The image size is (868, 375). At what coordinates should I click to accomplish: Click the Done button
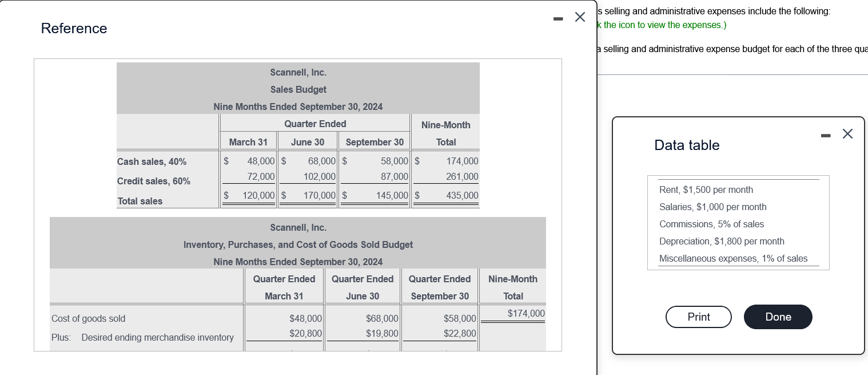tap(778, 317)
